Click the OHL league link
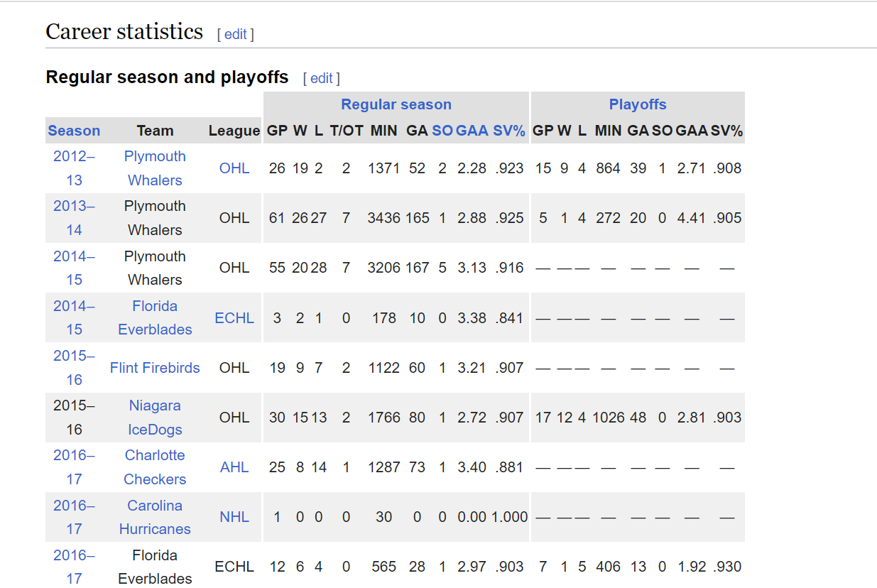The width and height of the screenshot is (877, 588). 234,168
